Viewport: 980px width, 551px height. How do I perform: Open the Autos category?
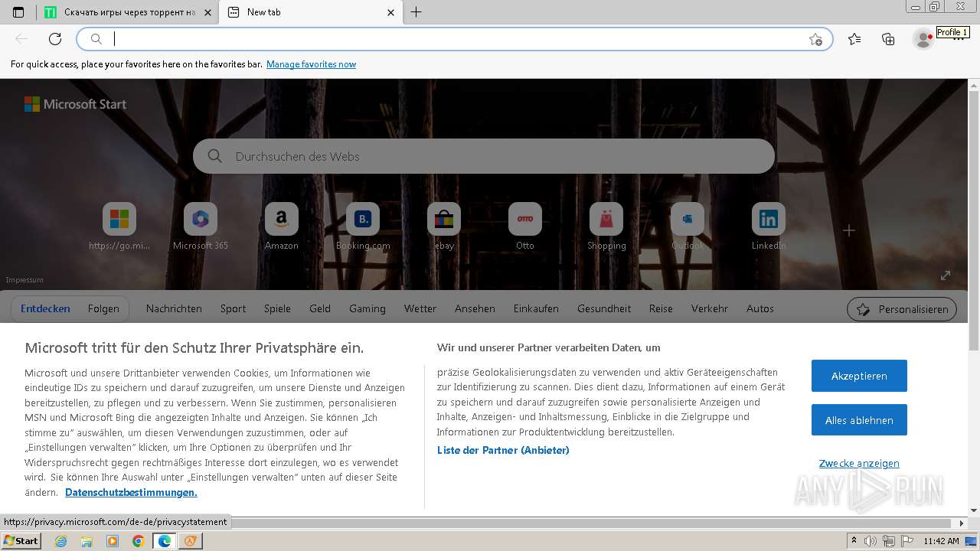[760, 308]
